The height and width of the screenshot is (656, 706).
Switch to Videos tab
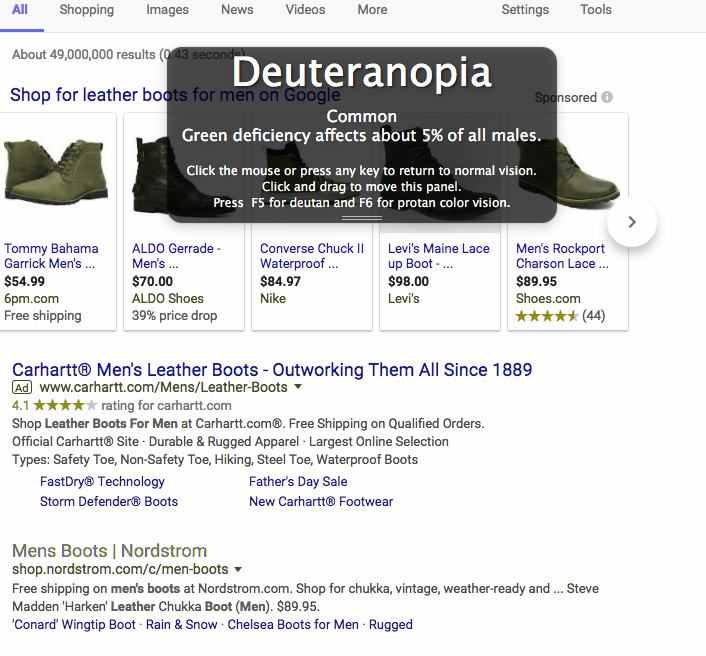point(305,10)
